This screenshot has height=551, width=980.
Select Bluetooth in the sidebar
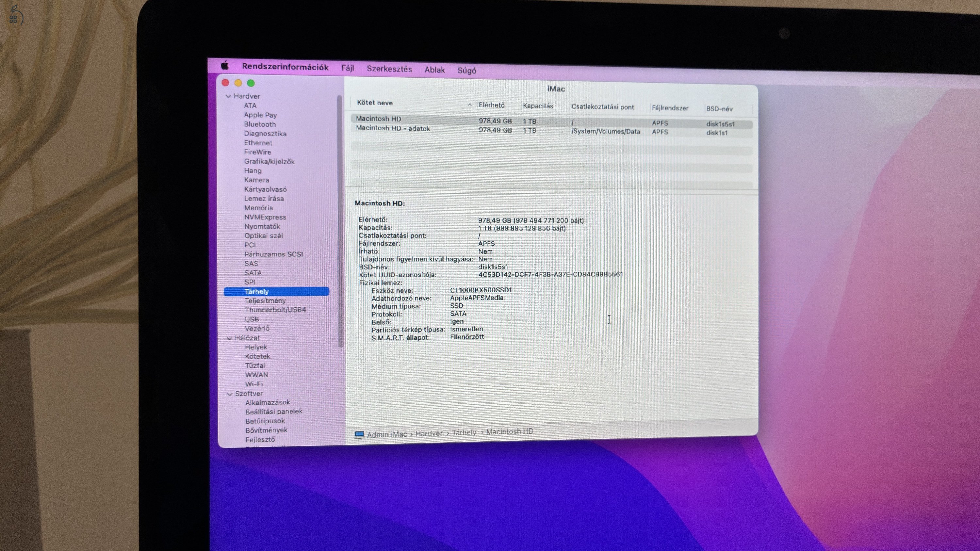[x=260, y=124]
